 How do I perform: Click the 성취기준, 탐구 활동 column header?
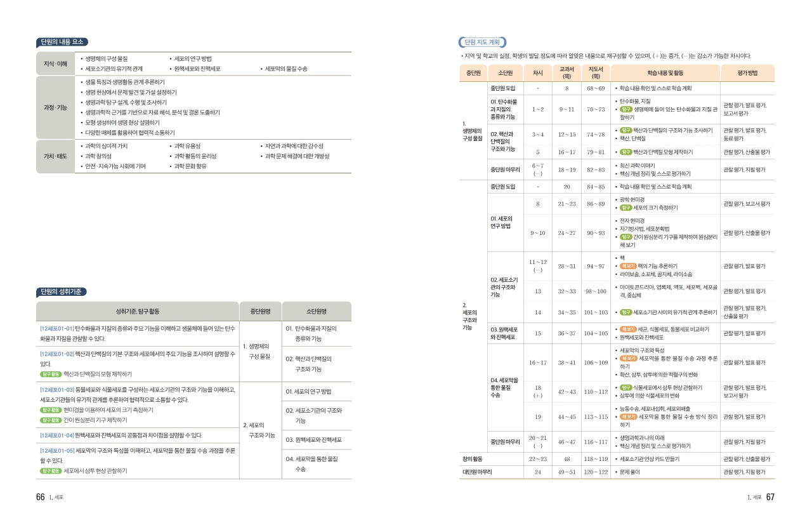coord(137,312)
